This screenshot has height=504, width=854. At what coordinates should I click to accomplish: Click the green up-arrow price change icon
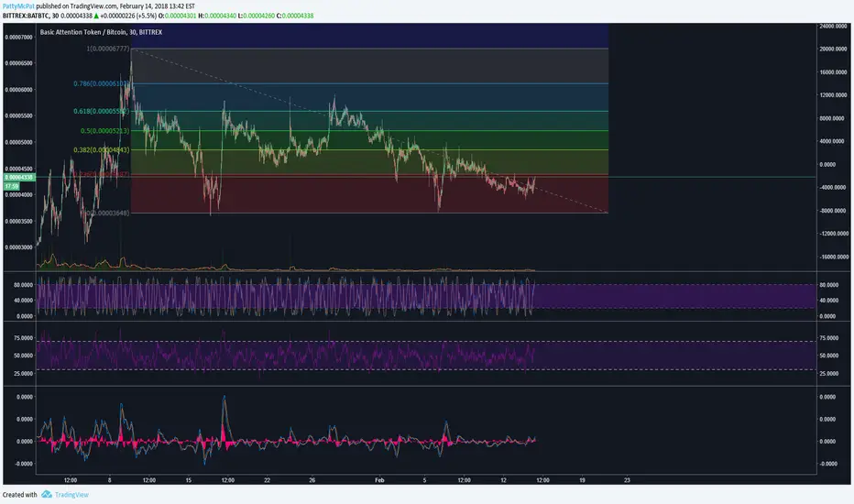[x=97, y=16]
